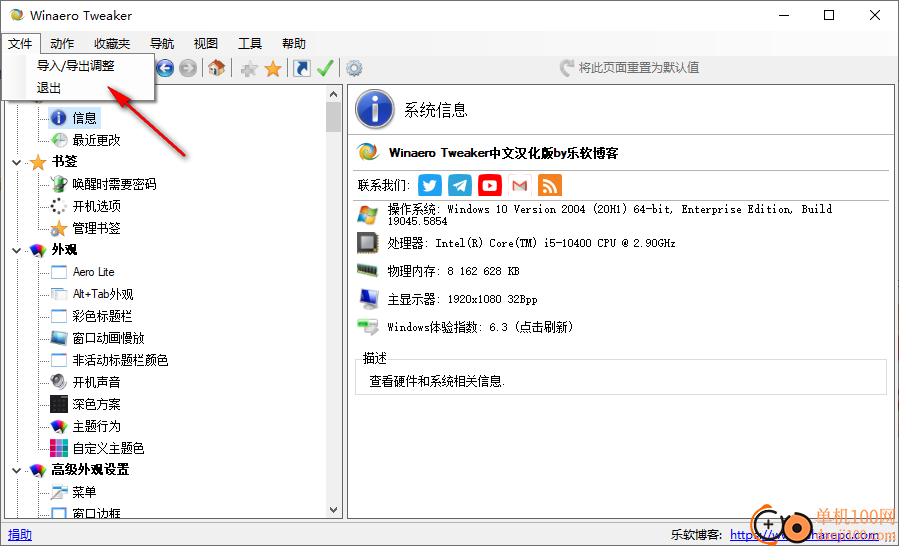Open the RSS feed icon
The image size is (899, 546).
[x=550, y=185]
